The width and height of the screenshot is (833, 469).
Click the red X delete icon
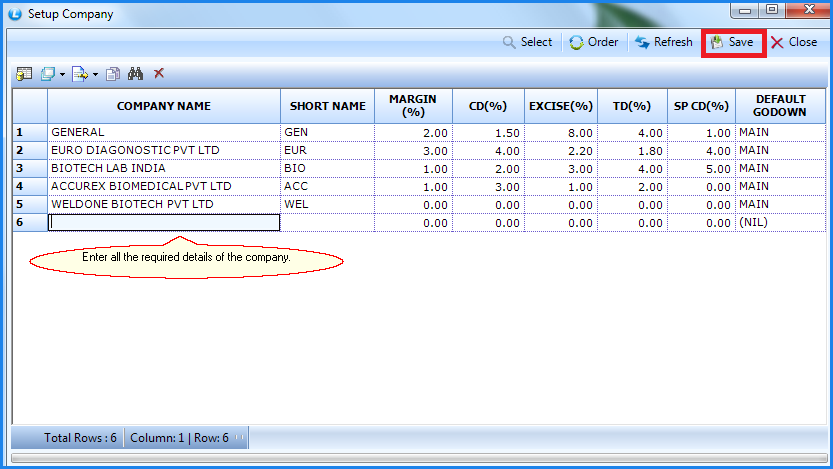point(159,73)
